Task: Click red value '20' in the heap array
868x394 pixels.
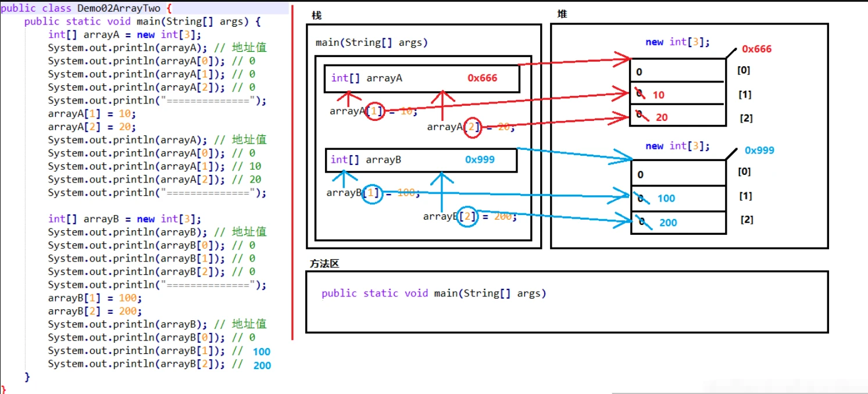Action: (662, 117)
